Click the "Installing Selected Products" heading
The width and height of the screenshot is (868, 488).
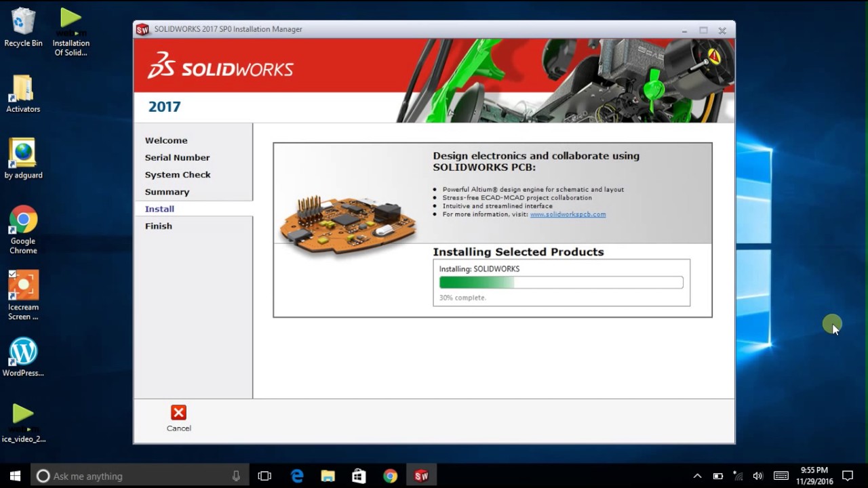(518, 252)
